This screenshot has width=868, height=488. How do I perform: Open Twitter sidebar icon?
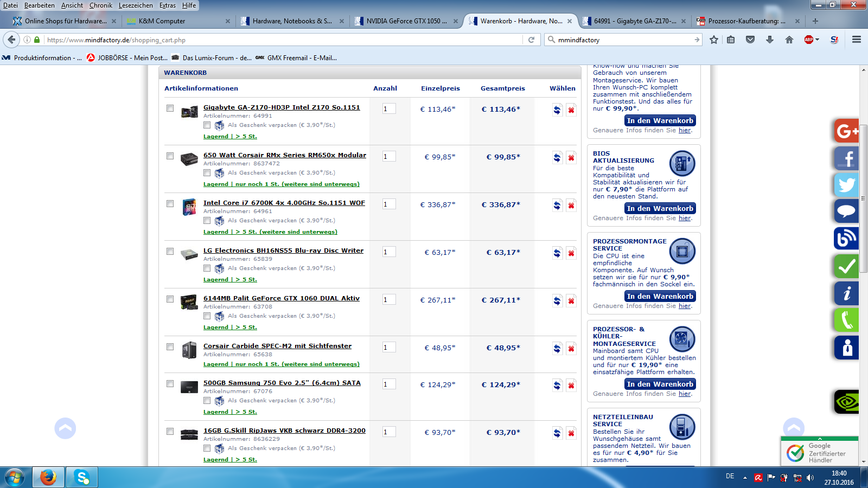[x=846, y=185]
